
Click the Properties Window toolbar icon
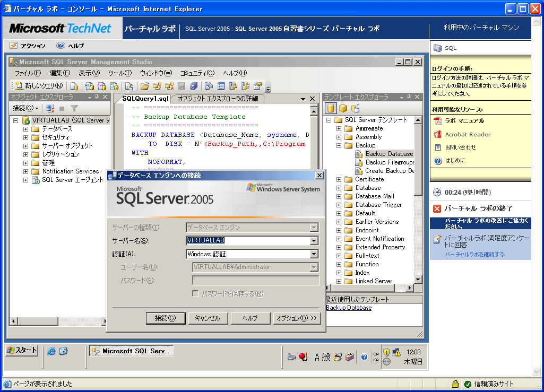click(258, 86)
